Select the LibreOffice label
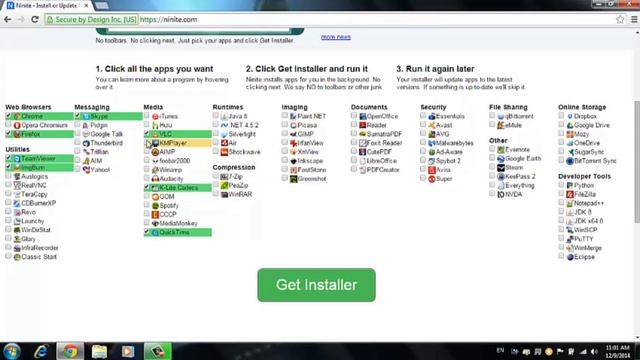This screenshot has height=360, width=640. coord(382,161)
